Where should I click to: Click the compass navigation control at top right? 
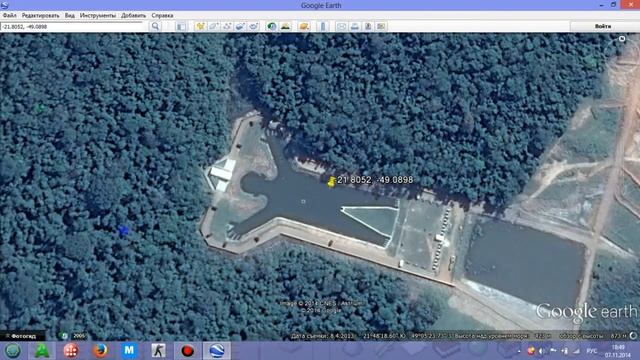click(x=622, y=39)
